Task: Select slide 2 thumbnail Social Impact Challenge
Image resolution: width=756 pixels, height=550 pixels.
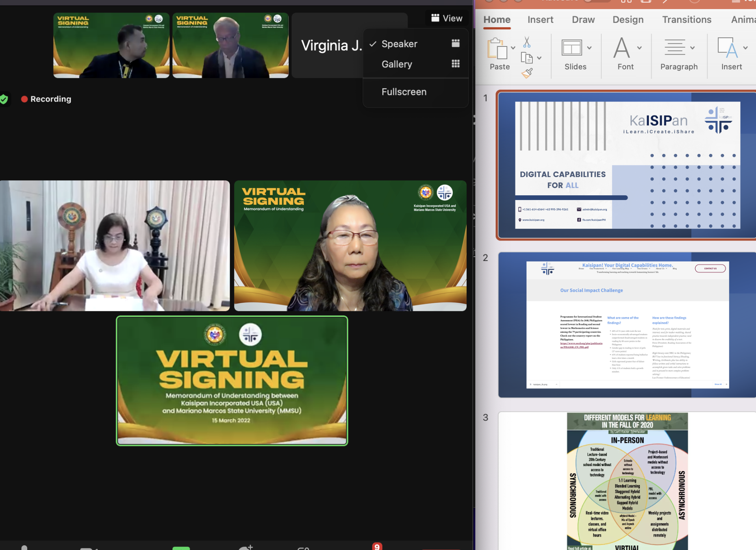Action: tap(627, 325)
